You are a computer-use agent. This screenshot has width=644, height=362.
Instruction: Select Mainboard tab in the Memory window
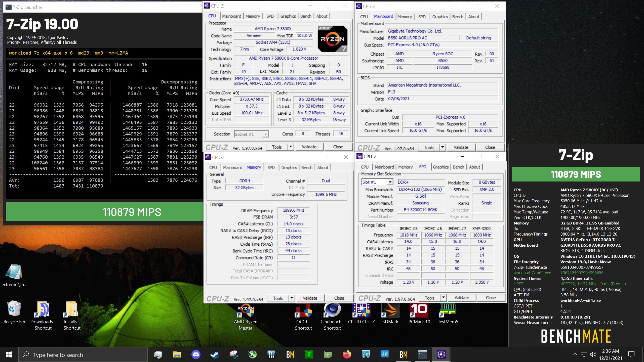tap(232, 168)
